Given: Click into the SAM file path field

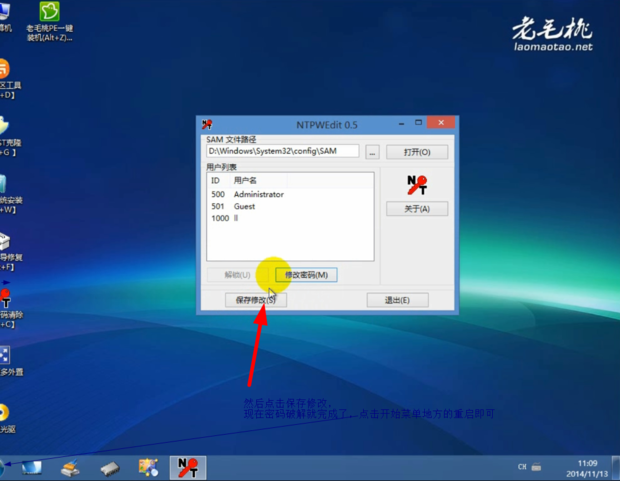Looking at the screenshot, I should click(x=283, y=151).
